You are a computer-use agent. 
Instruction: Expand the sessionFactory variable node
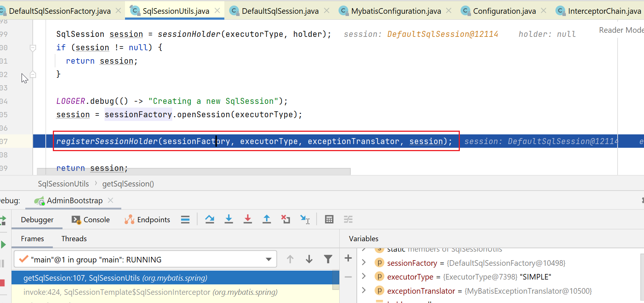pos(364,263)
